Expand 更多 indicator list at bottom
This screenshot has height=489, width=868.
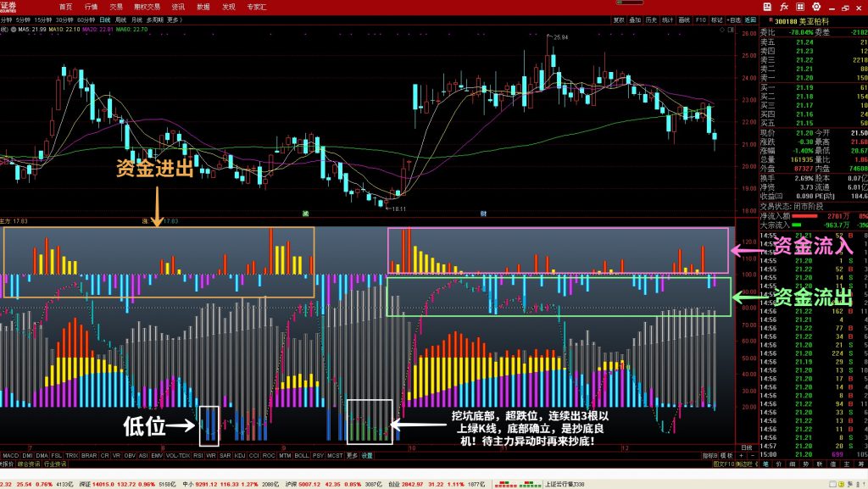pyautogui.click(x=352, y=456)
